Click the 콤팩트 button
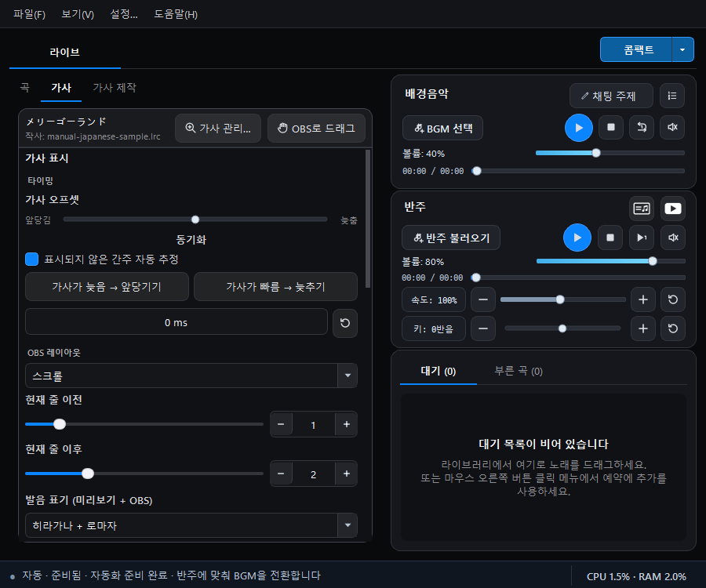Image resolution: width=706 pixels, height=588 pixels. point(636,49)
